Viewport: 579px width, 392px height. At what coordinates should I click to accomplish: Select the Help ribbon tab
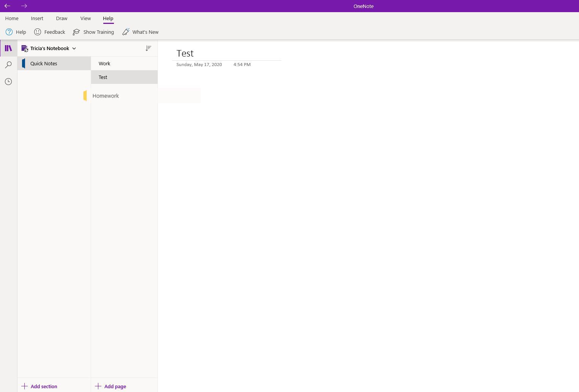(x=108, y=18)
